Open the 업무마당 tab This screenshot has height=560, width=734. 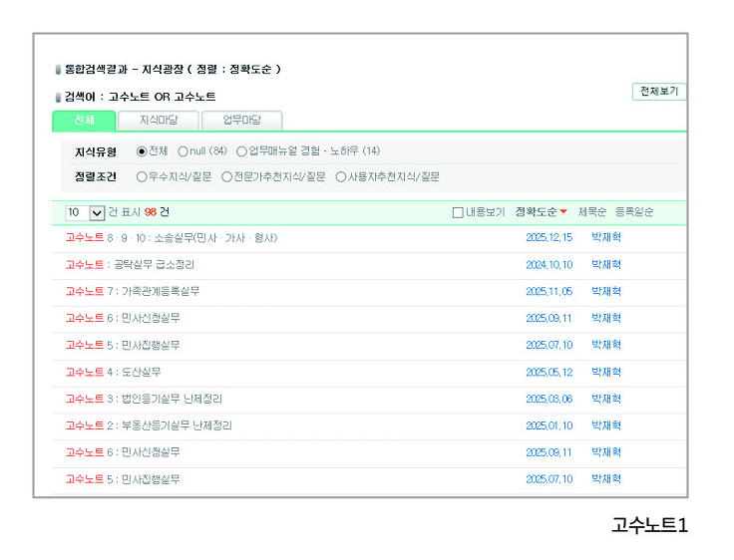241,121
